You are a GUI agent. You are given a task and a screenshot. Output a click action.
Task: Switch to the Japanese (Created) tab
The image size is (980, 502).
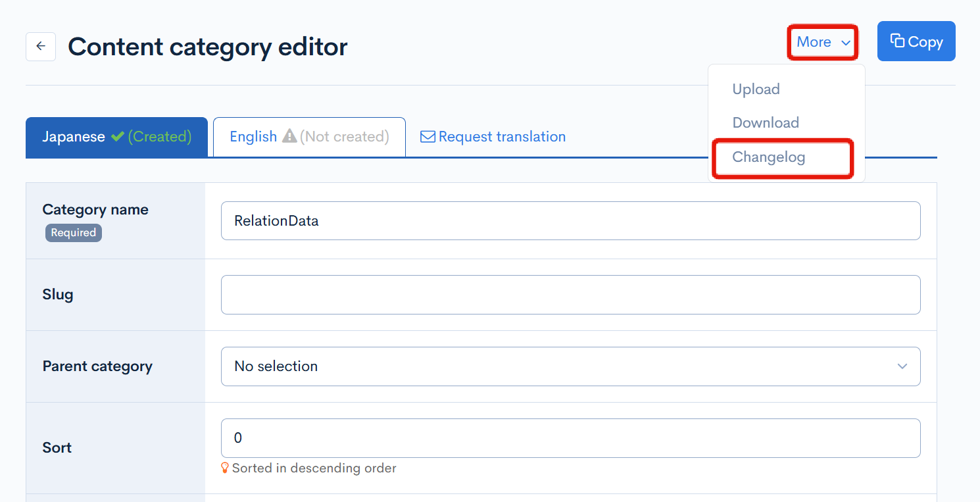(x=116, y=137)
